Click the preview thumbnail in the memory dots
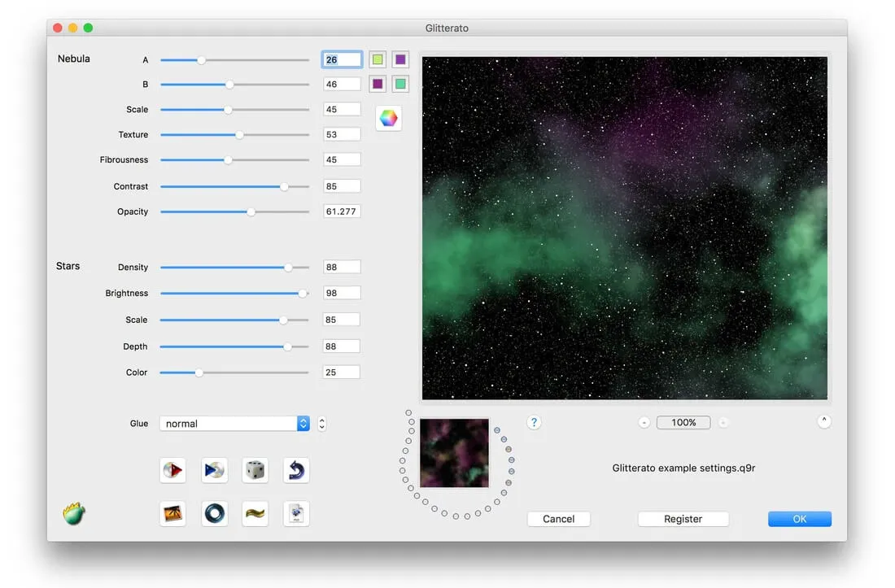This screenshot has height=588, width=895. pyautogui.click(x=454, y=453)
